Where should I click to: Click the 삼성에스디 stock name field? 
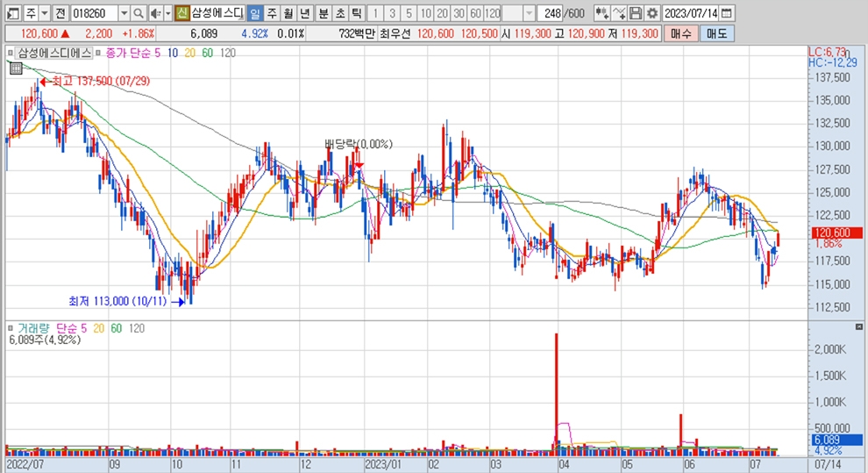pos(217,13)
